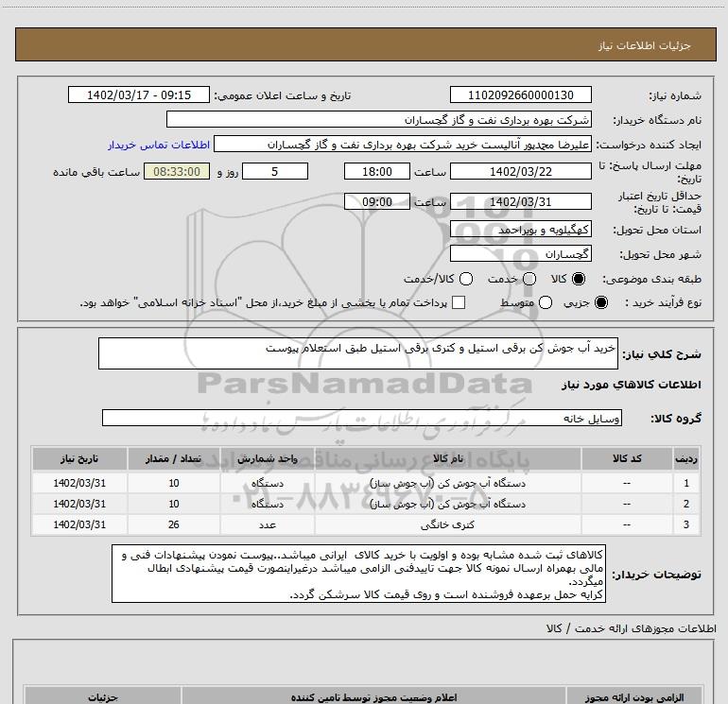The image size is (728, 704).
Task: Click need date 1402/03/31 in row 2
Action: pyautogui.click(x=79, y=504)
